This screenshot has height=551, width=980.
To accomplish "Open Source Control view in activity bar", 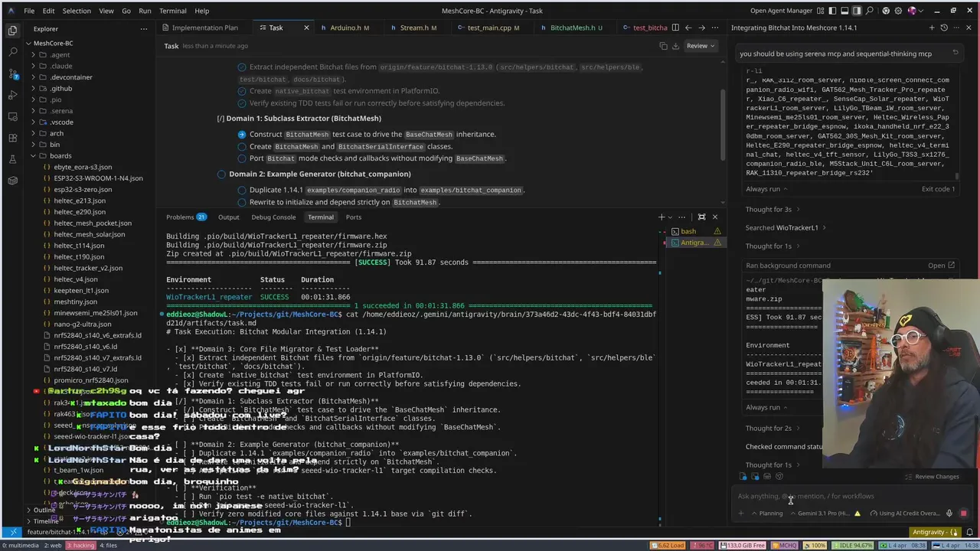I will coord(12,73).
